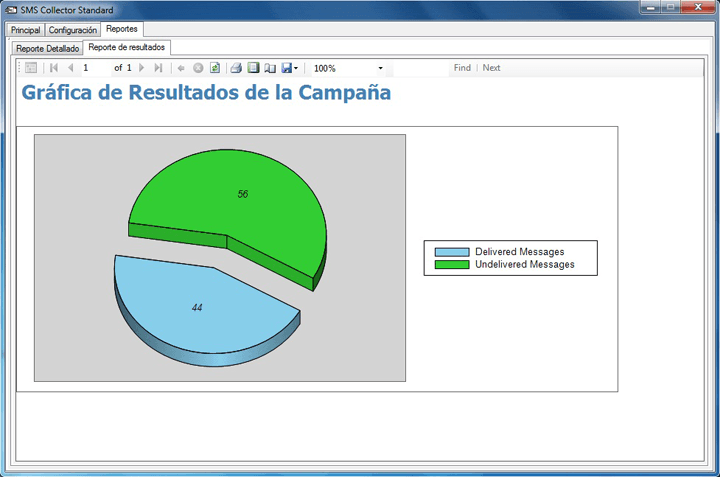Select Reporte de resultados tab
Image resolution: width=720 pixels, height=477 pixels.
point(127,47)
